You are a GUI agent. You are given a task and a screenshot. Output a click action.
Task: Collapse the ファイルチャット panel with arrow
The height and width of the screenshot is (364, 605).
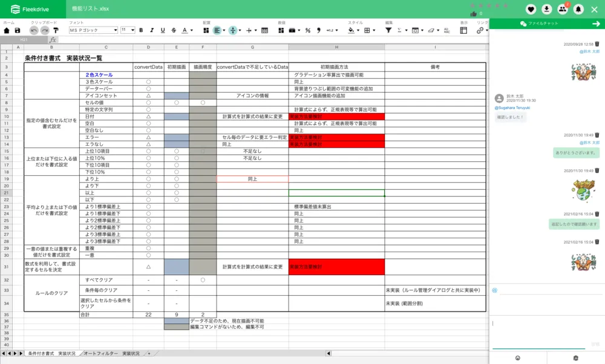pyautogui.click(x=596, y=24)
